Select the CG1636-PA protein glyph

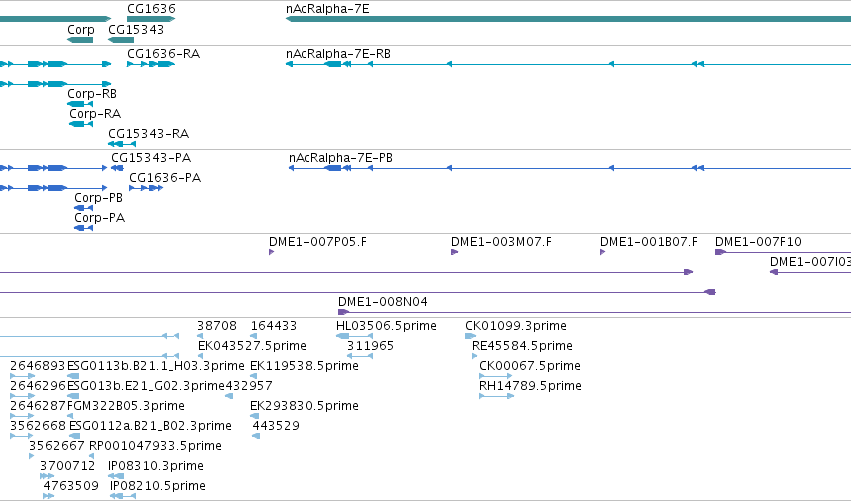coord(146,188)
